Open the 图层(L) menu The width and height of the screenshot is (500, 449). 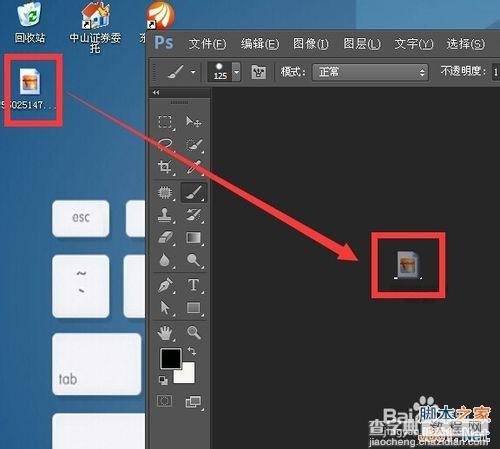[362, 44]
